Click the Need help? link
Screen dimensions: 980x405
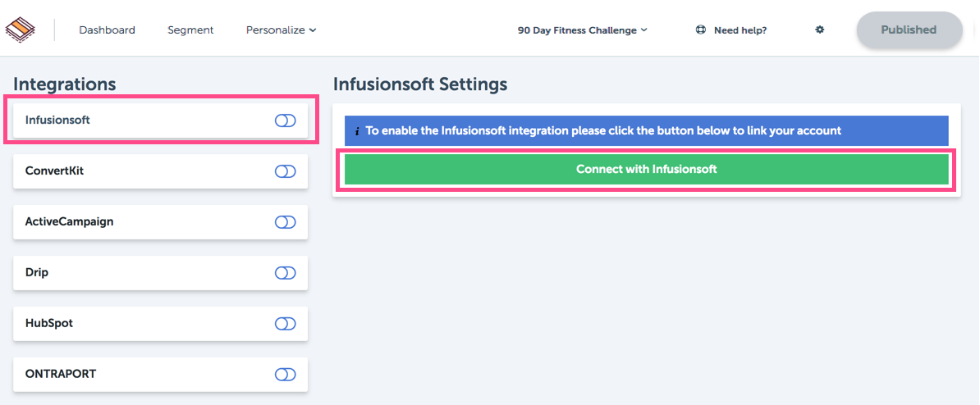tap(740, 30)
